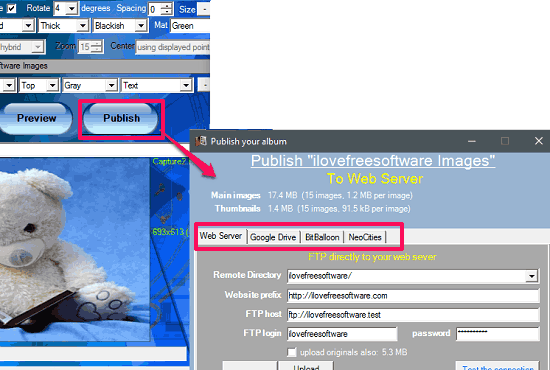Expand the Remote Directory dropdown
This screenshot has height=370, width=550.
click(x=532, y=276)
